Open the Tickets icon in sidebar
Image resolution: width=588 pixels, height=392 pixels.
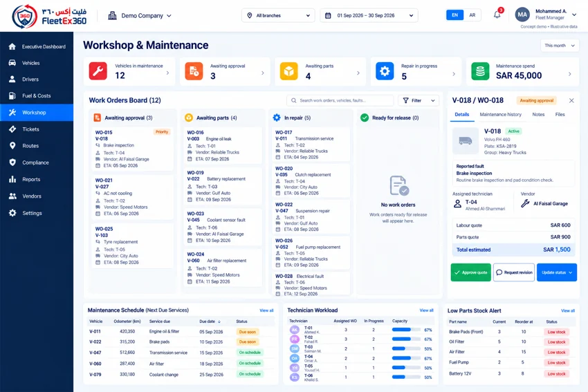(x=12, y=129)
